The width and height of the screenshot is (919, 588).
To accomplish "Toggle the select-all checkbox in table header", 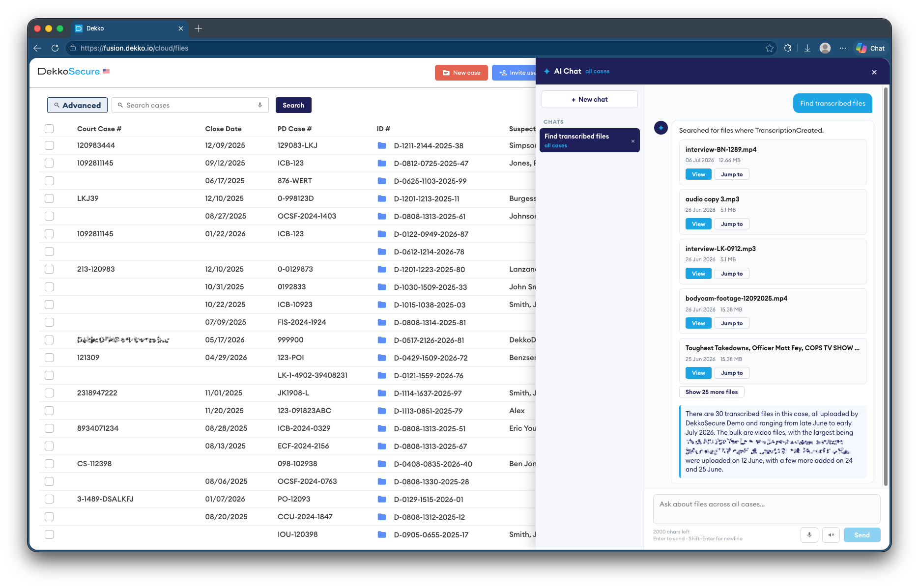I will (x=49, y=129).
